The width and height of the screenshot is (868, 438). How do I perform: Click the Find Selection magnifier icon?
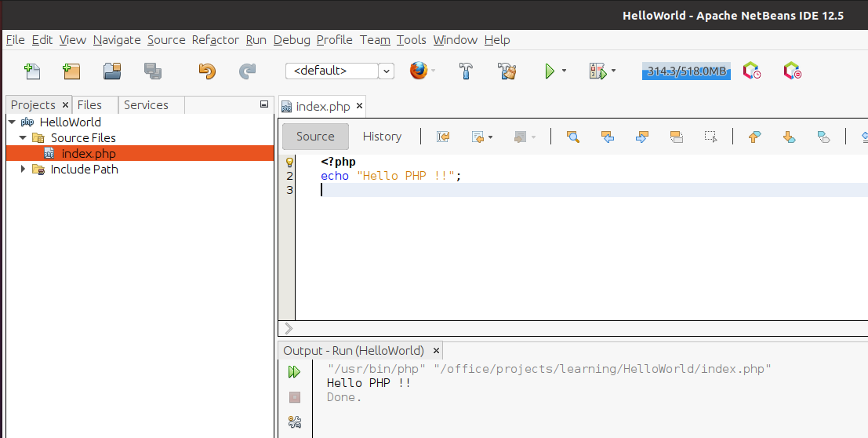pyautogui.click(x=573, y=137)
